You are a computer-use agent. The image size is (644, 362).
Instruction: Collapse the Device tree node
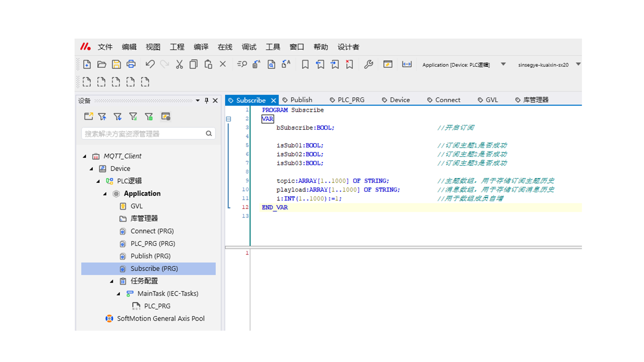[x=91, y=169]
